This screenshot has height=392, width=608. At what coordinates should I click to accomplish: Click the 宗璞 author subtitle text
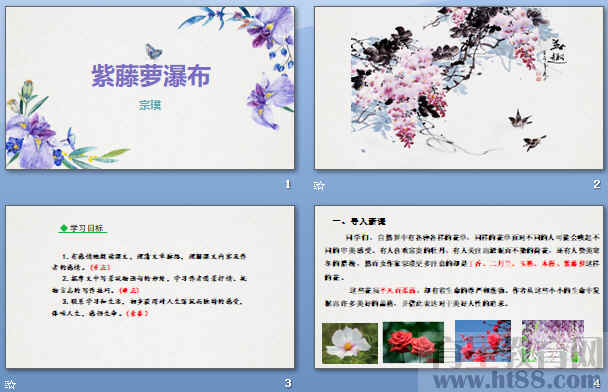click(x=150, y=105)
